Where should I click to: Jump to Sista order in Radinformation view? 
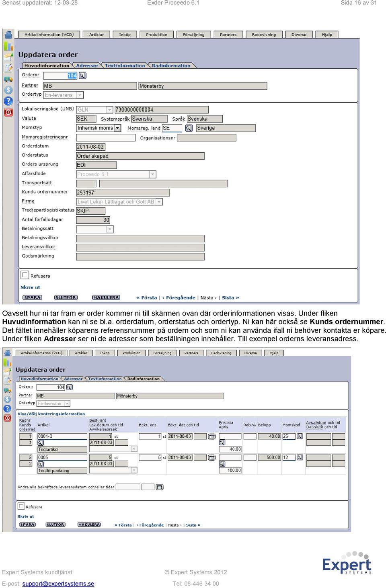pos(193,525)
